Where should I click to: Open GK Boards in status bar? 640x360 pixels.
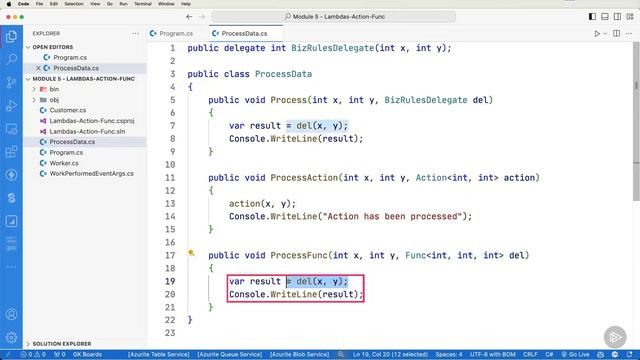tap(87, 355)
